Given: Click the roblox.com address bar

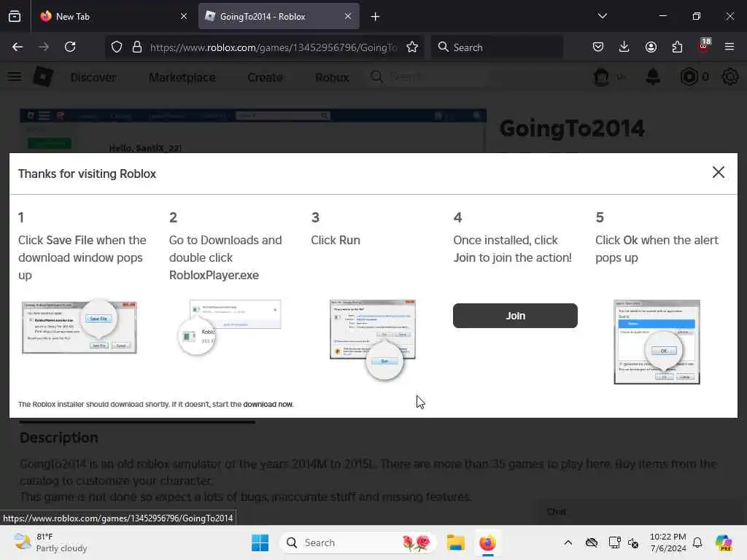Looking at the screenshot, I should (x=273, y=47).
